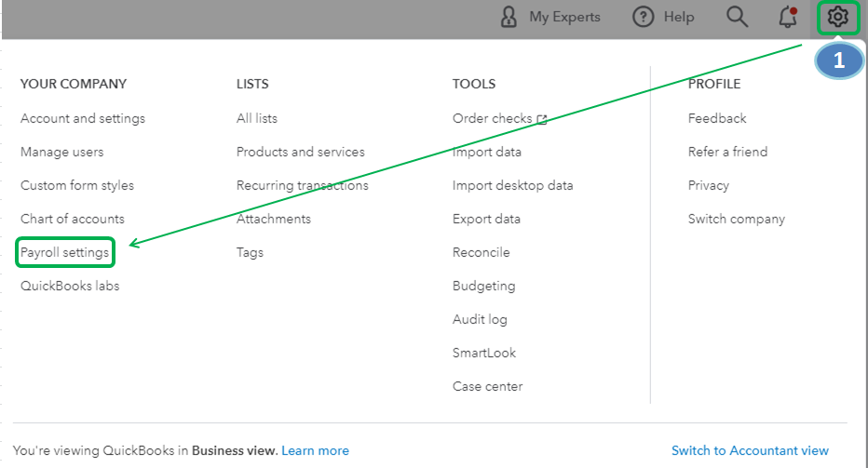This screenshot has height=468, width=868.
Task: Click the LISTS heading
Action: pyautogui.click(x=252, y=84)
